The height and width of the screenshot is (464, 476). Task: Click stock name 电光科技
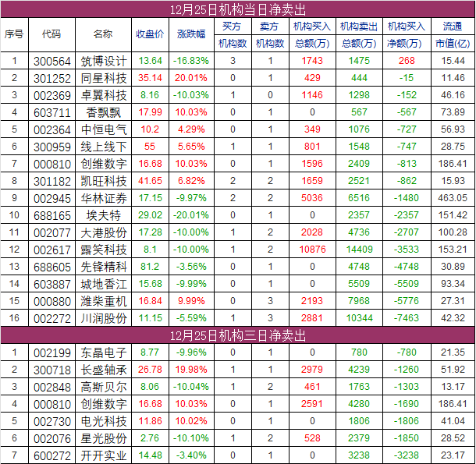104,421
